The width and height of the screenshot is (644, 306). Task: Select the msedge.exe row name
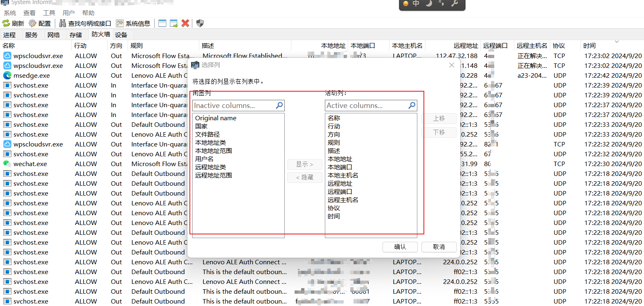tap(32, 75)
